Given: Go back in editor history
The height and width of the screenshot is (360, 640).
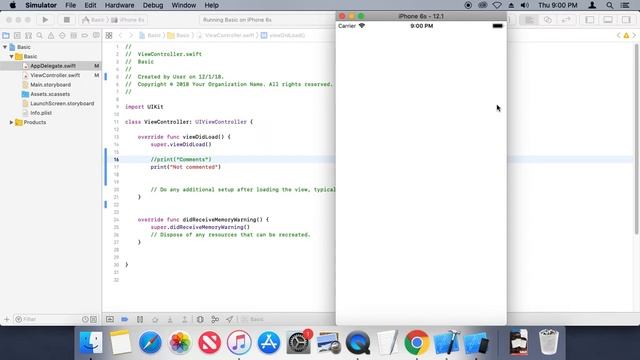Looking at the screenshot, I should 120,36.
